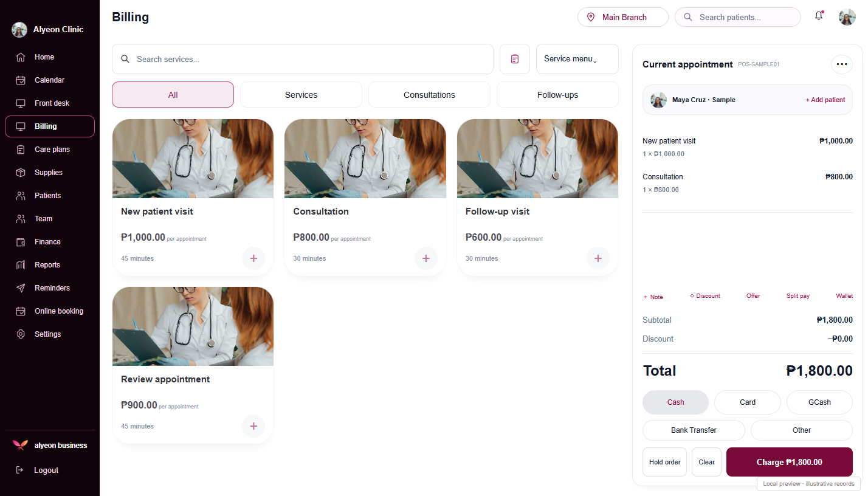Switch to the Consultations filter tab
Viewport: 868px width, 496px height.
(x=429, y=95)
